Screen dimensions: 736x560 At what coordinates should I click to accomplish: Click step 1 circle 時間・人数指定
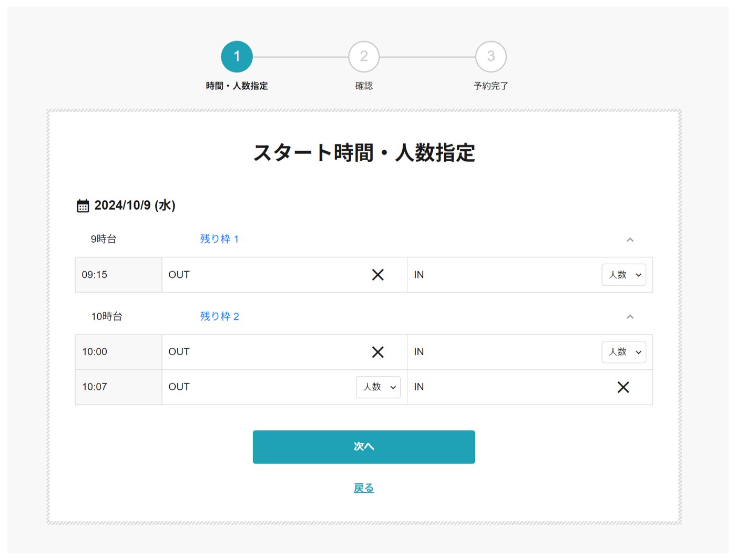pos(237,57)
